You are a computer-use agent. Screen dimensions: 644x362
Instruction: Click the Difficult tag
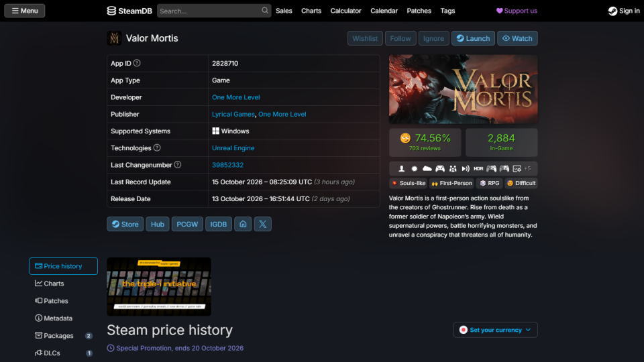[x=521, y=183]
